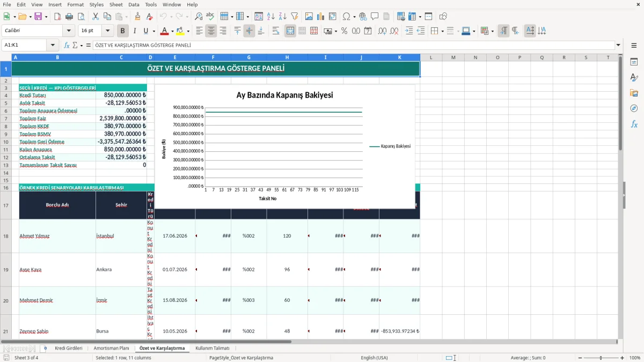Open sidebar Gallery panel
Screen dimensions: 644x362
click(x=634, y=93)
